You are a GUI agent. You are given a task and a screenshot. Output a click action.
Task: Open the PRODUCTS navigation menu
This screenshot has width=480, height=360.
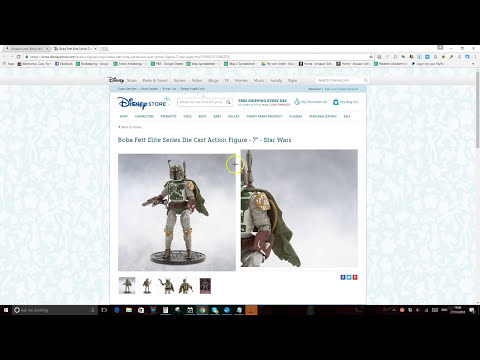[168, 116]
